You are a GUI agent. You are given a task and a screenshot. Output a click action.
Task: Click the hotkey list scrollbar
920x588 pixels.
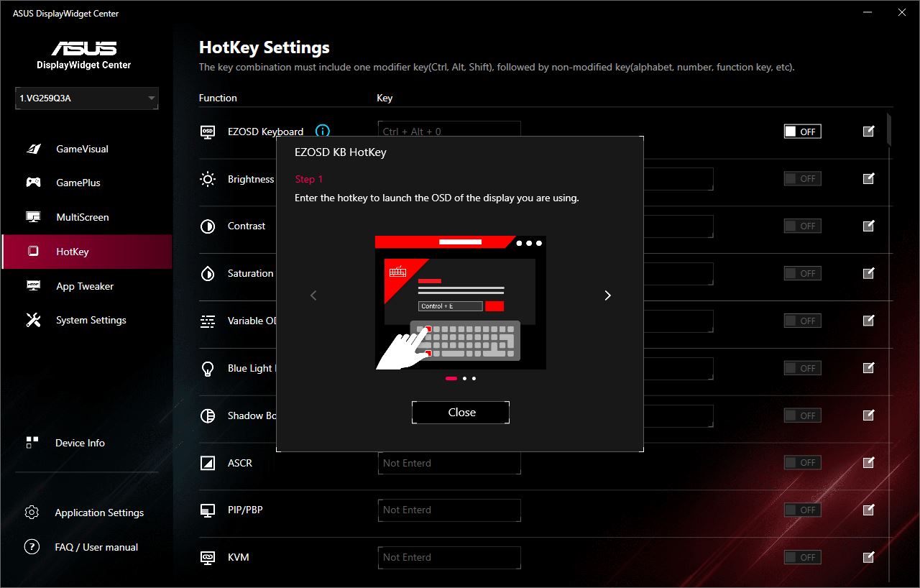(889, 130)
